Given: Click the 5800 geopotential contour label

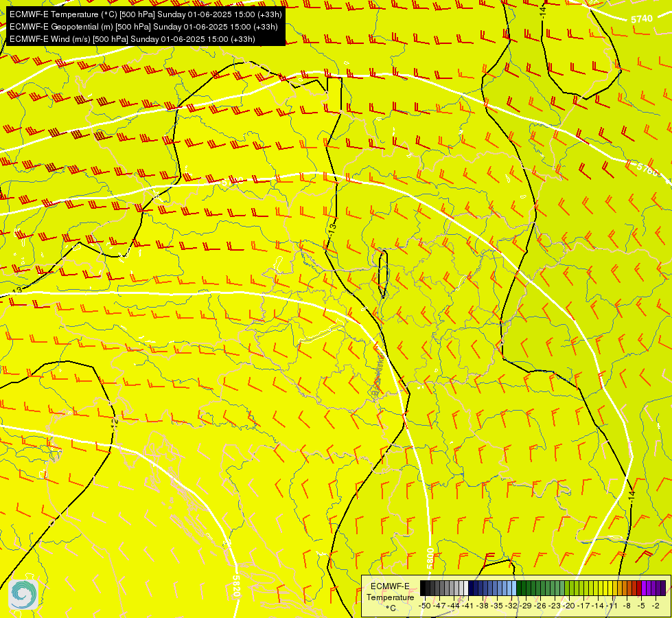Looking at the screenshot, I should (x=430, y=557).
